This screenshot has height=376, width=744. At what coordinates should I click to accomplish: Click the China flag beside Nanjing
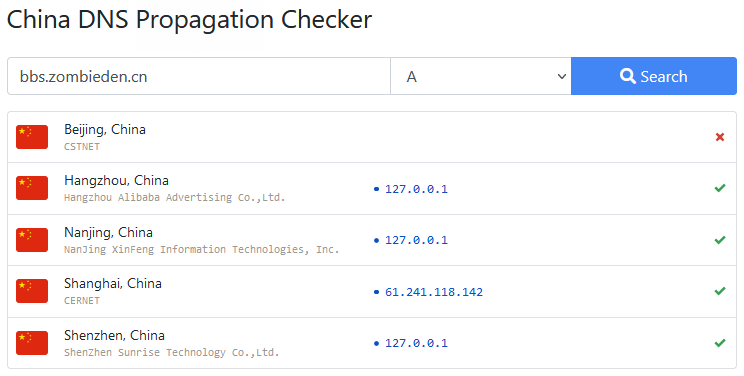pos(32,240)
